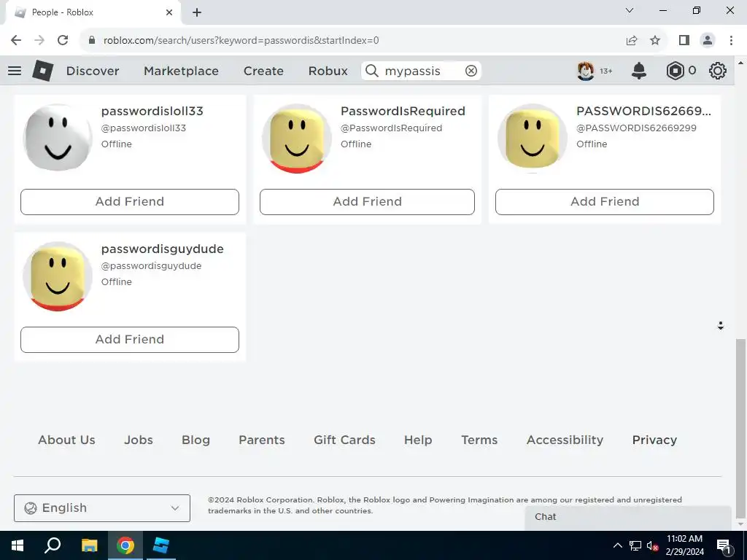Open the tab search chevron in the title bar
Image resolution: width=747 pixels, height=560 pixels.
coord(630,10)
